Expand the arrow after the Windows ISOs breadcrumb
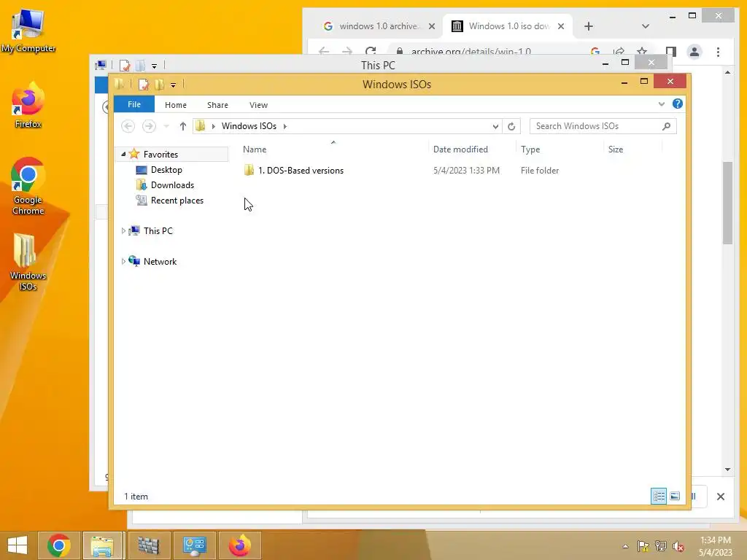The height and width of the screenshot is (560, 747). point(285,126)
